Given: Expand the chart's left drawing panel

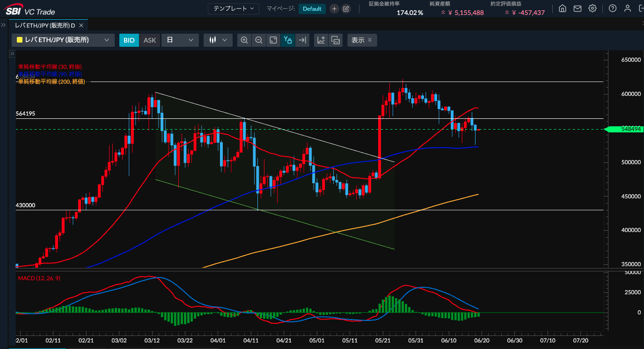Looking at the screenshot, I should coord(13,54).
